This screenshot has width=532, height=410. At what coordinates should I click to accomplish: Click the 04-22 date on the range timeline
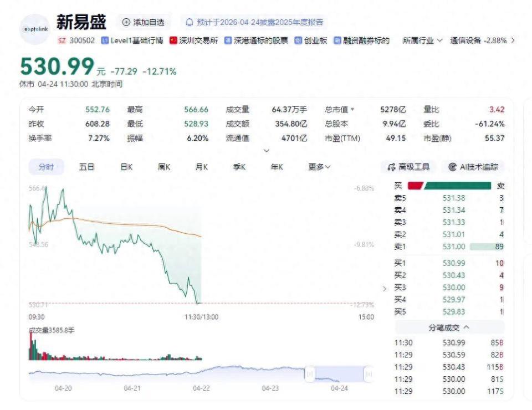point(201,388)
